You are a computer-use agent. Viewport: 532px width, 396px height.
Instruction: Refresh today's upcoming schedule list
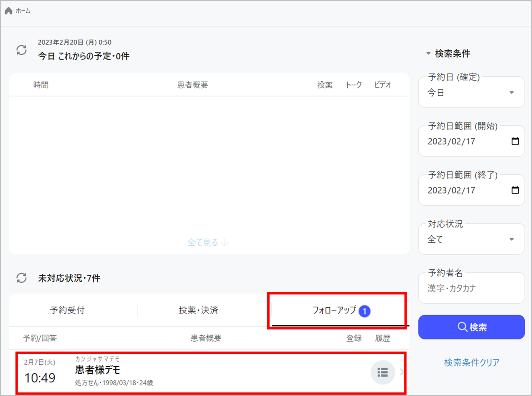click(21, 50)
